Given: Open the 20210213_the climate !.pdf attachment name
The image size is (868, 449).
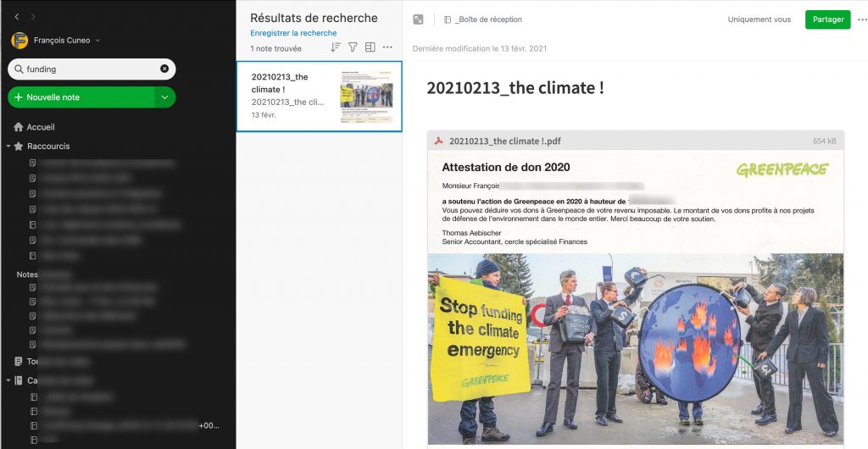Looking at the screenshot, I should [x=505, y=141].
